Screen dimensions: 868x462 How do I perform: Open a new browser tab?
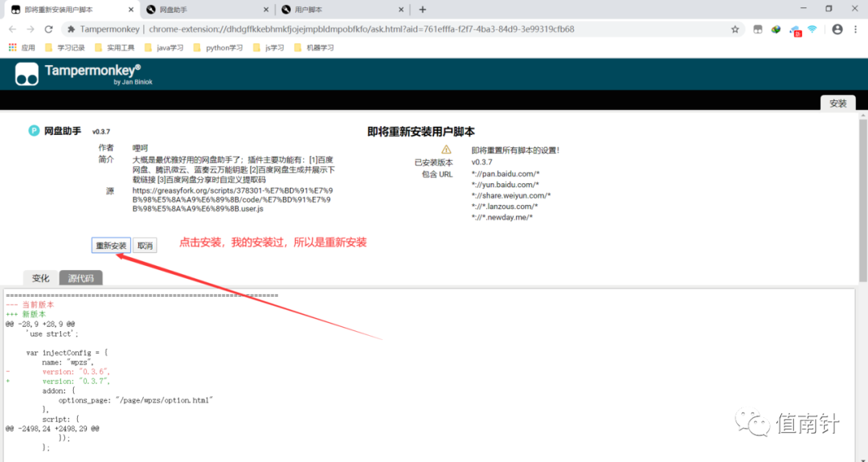click(423, 10)
